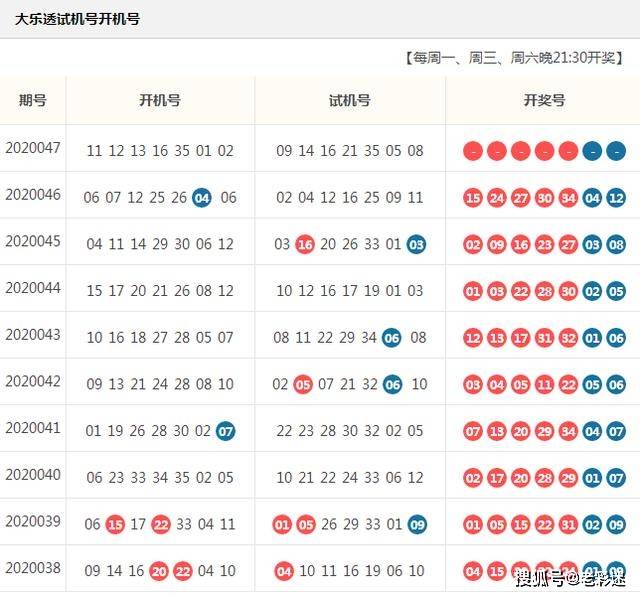The image size is (640, 596).
Task: Click the blue 12 ball in 2020046 开奖号
Action: [x=616, y=198]
